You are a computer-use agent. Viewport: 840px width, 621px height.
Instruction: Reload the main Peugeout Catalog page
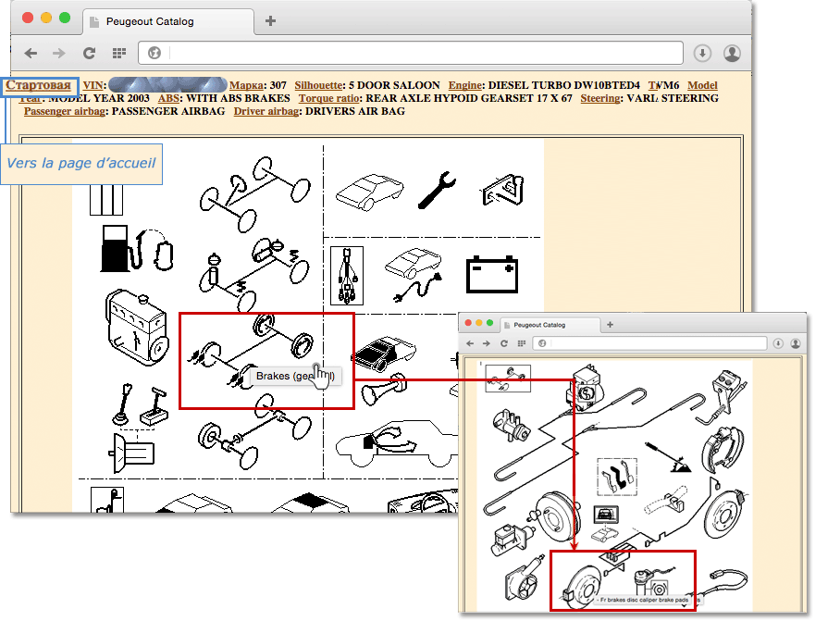click(89, 53)
